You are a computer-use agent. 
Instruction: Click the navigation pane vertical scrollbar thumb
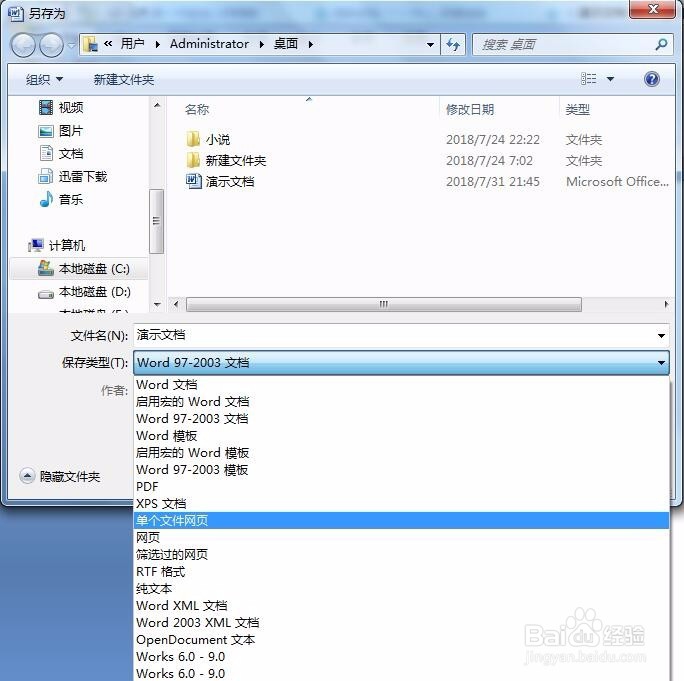pos(157,221)
